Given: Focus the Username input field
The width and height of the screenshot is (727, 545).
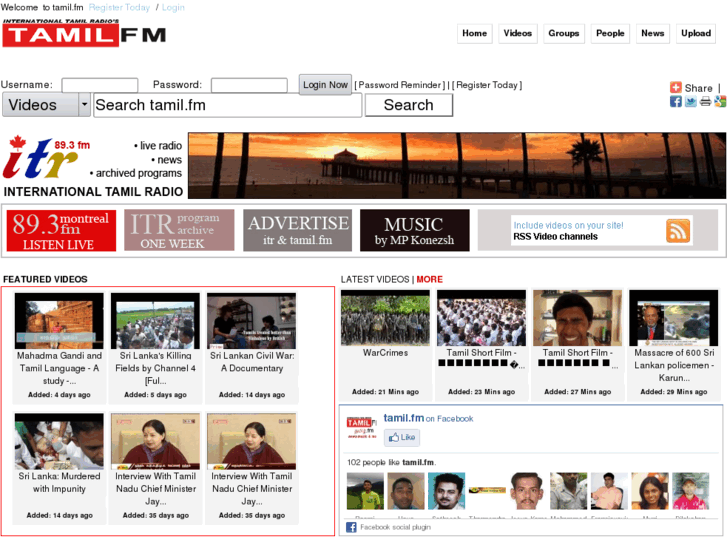Looking at the screenshot, I should pos(100,85).
